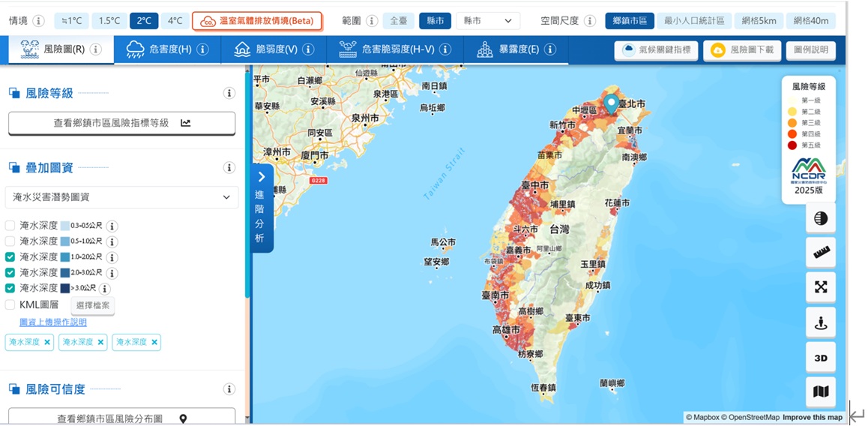The image size is (868, 426).
Task: Click info icon for 0.3-0.5公尺 depth
Action: pyautogui.click(x=112, y=226)
